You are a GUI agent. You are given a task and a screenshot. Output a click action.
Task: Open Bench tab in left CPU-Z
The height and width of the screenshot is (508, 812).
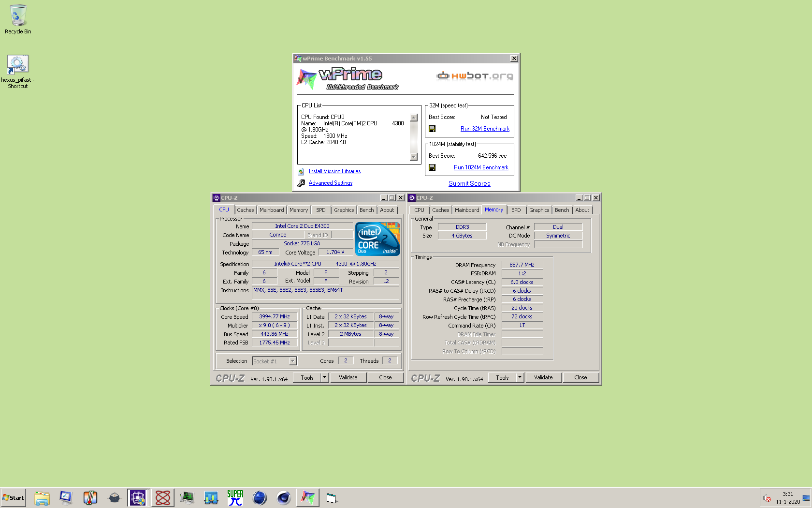tap(367, 210)
